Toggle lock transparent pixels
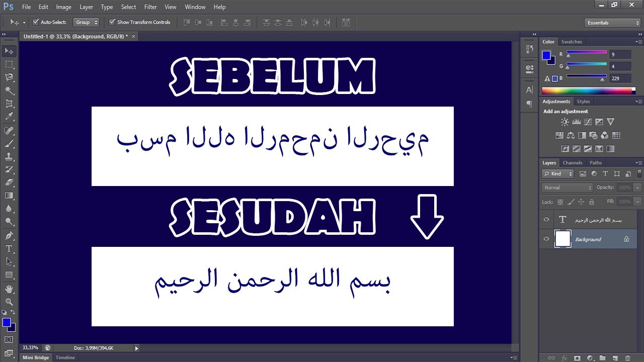Screen dimensions: 644x362 pos(560,202)
